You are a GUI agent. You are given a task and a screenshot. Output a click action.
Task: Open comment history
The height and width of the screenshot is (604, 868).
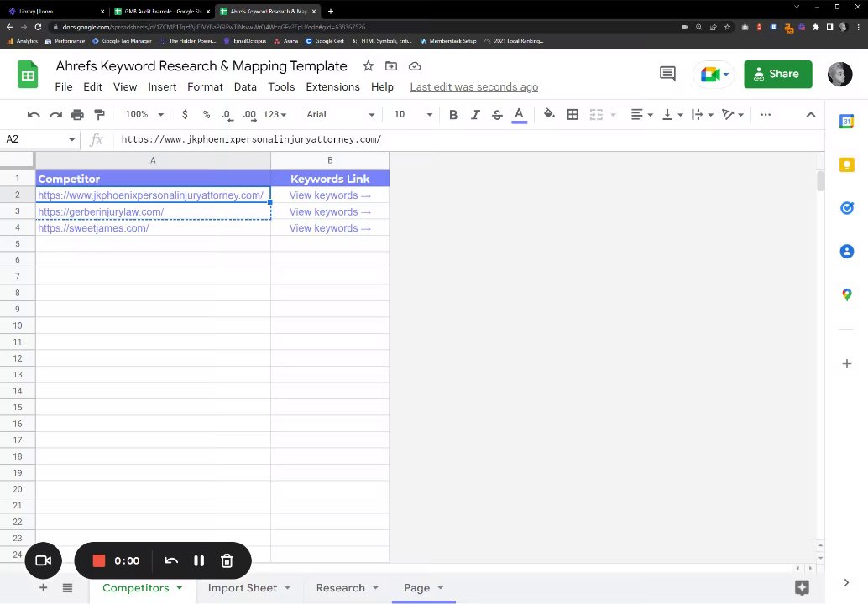pos(667,74)
